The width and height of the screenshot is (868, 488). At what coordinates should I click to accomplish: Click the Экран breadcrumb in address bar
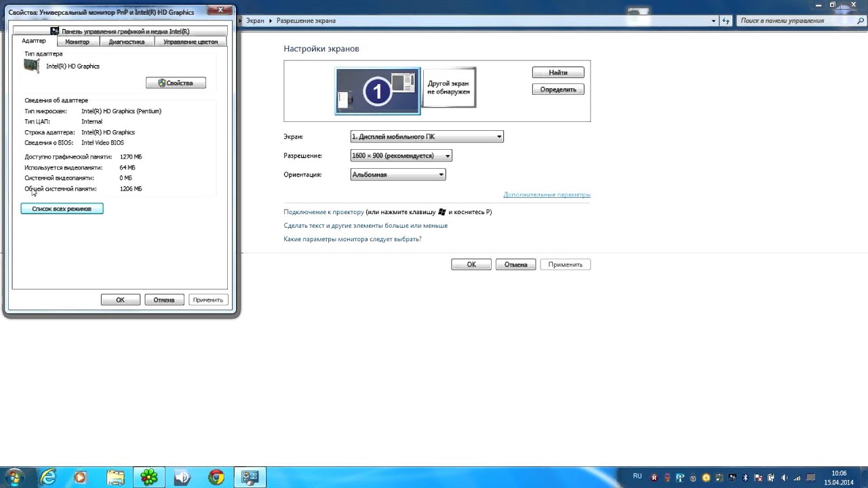(x=255, y=21)
